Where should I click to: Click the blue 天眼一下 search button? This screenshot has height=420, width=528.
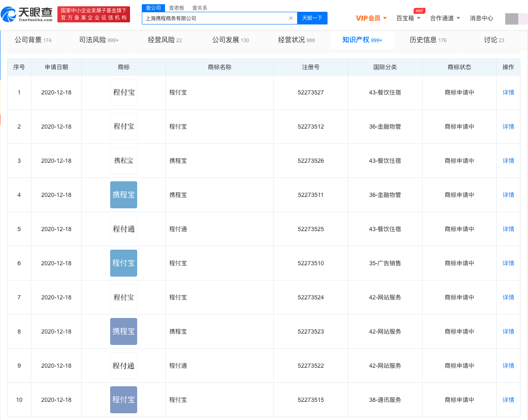312,18
